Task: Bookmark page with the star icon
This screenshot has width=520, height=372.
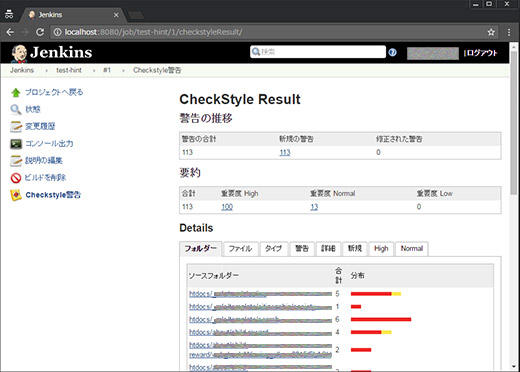Action: (x=491, y=32)
